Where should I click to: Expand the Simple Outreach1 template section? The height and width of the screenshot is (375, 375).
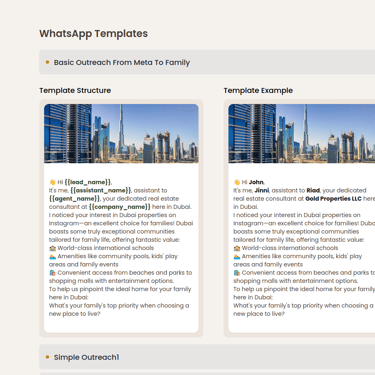point(207,357)
